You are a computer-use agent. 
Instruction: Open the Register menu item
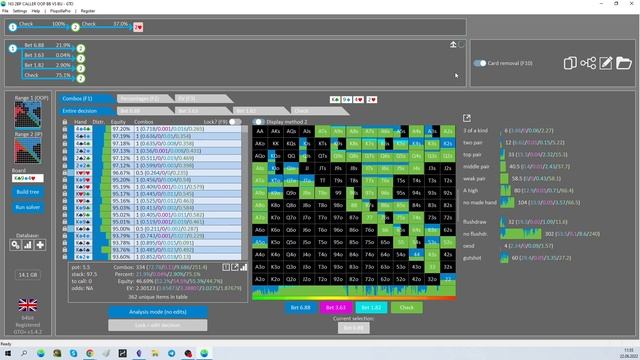point(88,11)
